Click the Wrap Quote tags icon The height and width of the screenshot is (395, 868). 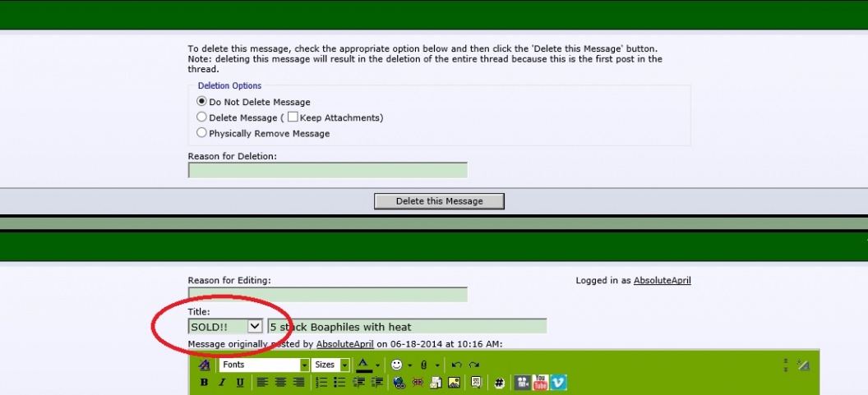tap(476, 383)
